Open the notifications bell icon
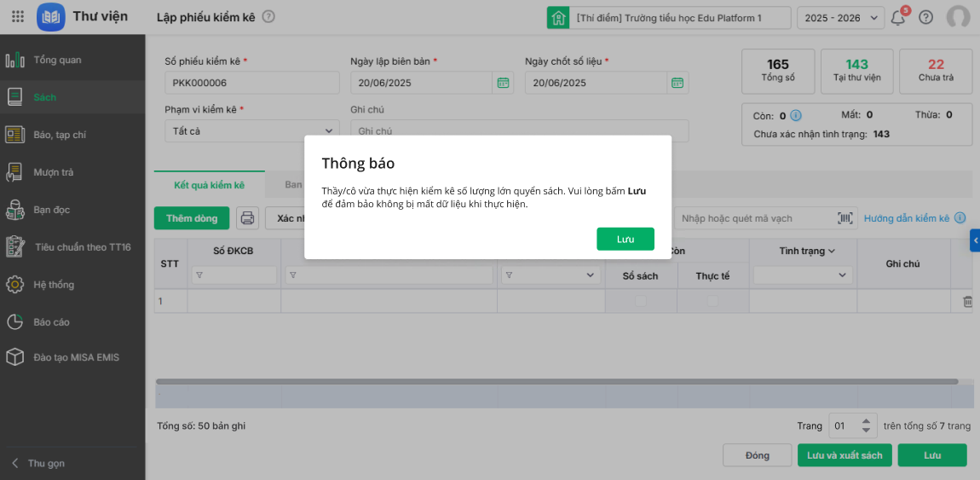 click(x=898, y=18)
